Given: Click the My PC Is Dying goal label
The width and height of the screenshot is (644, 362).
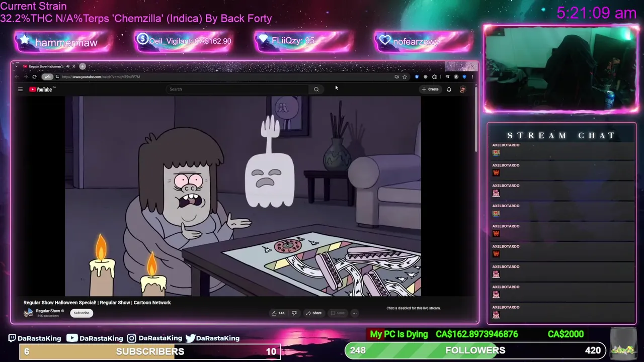Looking at the screenshot, I should 399,334.
